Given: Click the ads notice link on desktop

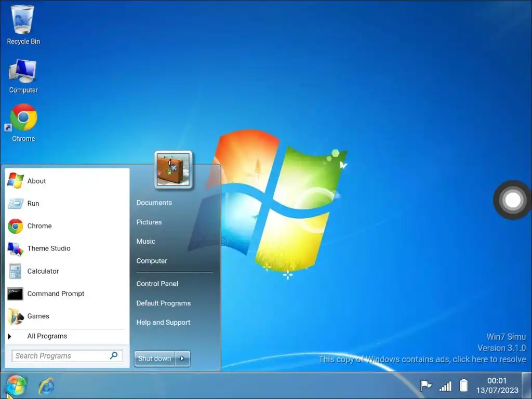Looking at the screenshot, I should (422, 359).
